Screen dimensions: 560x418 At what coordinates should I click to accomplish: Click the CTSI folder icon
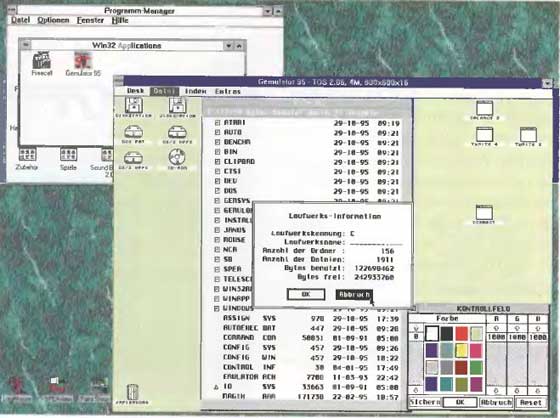click(x=217, y=171)
